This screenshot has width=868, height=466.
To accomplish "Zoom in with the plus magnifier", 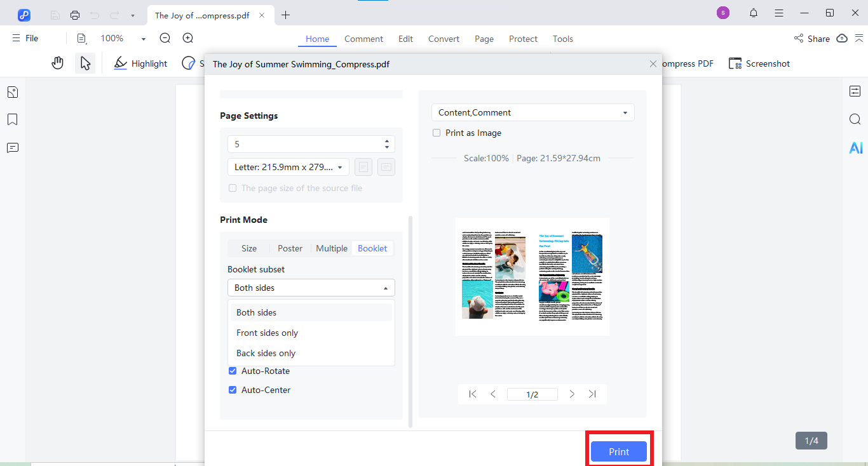I will point(188,38).
